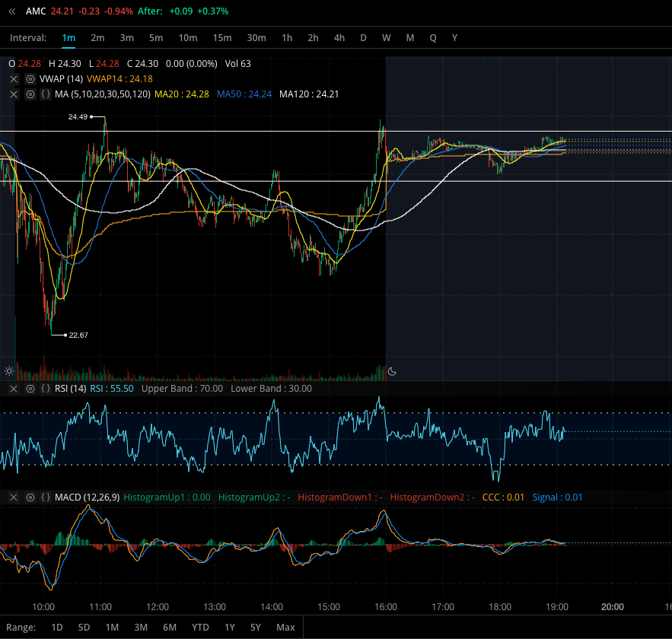
Task: Click the AMC ticker symbol
Action: pyautogui.click(x=36, y=11)
